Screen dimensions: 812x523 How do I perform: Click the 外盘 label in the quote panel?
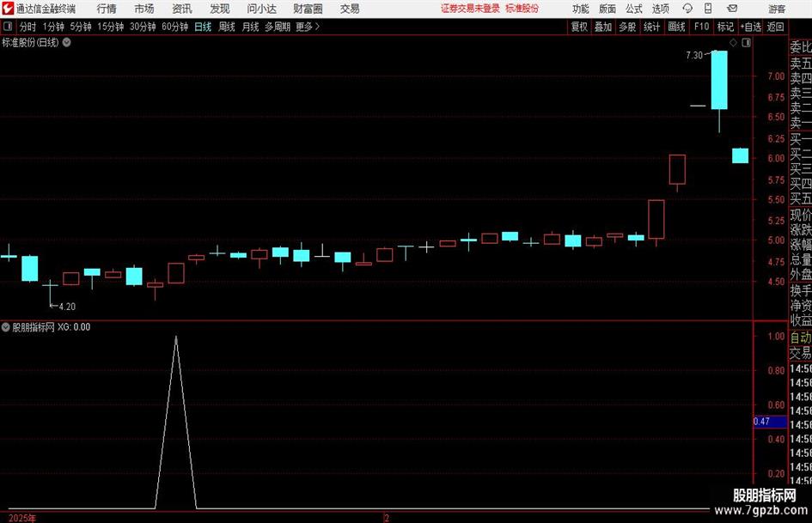click(801, 275)
